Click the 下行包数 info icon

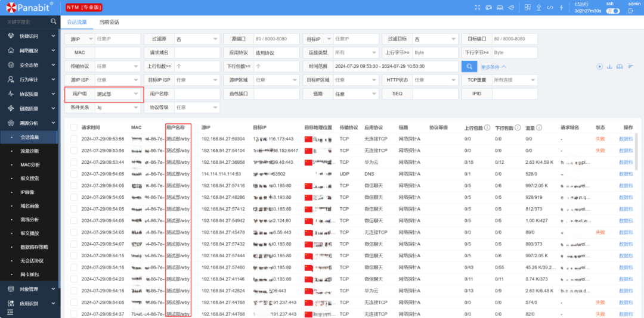(518, 127)
